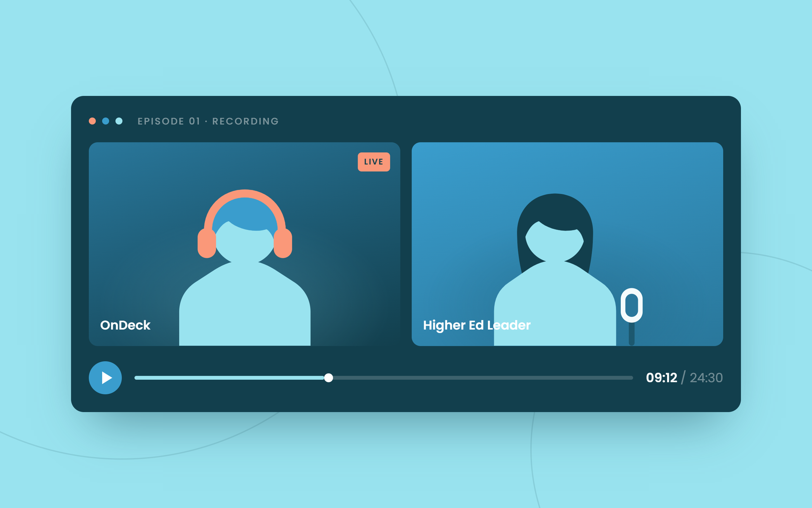This screenshot has height=508, width=812.
Task: Click the "OnDeck" name label
Action: pos(125,325)
